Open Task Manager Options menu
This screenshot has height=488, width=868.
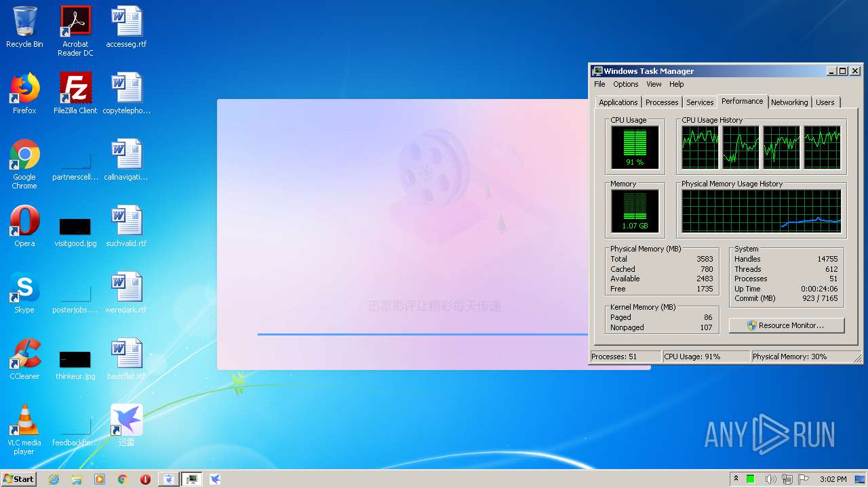[x=625, y=84]
